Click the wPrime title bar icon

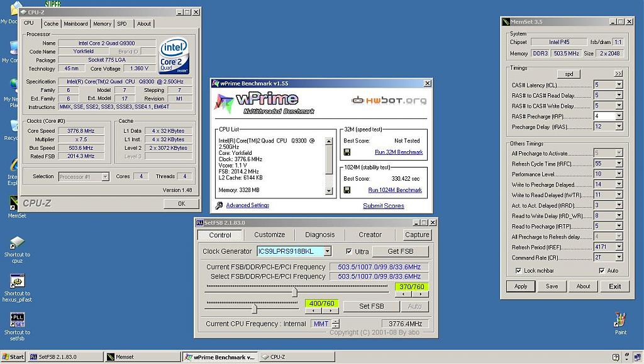click(x=216, y=84)
